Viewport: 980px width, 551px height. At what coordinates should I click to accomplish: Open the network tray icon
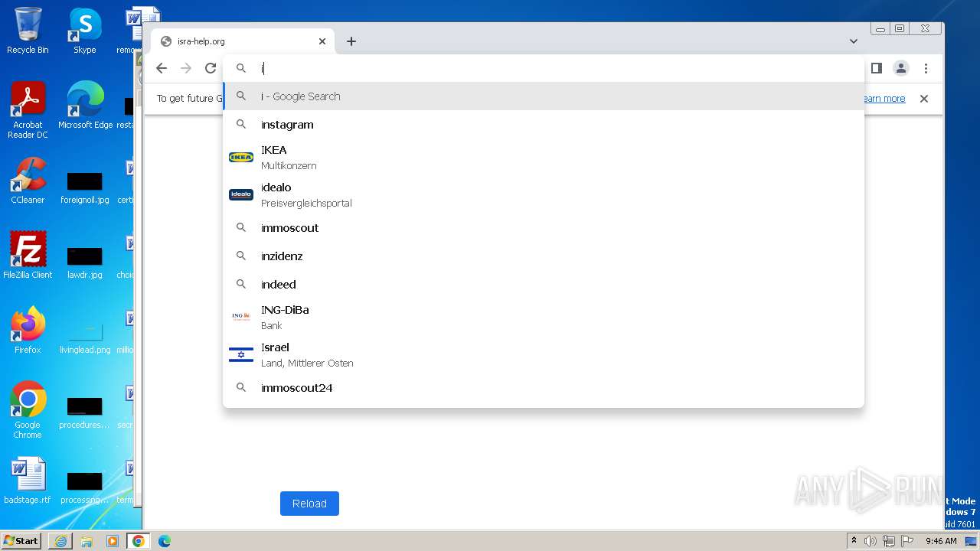click(x=889, y=541)
